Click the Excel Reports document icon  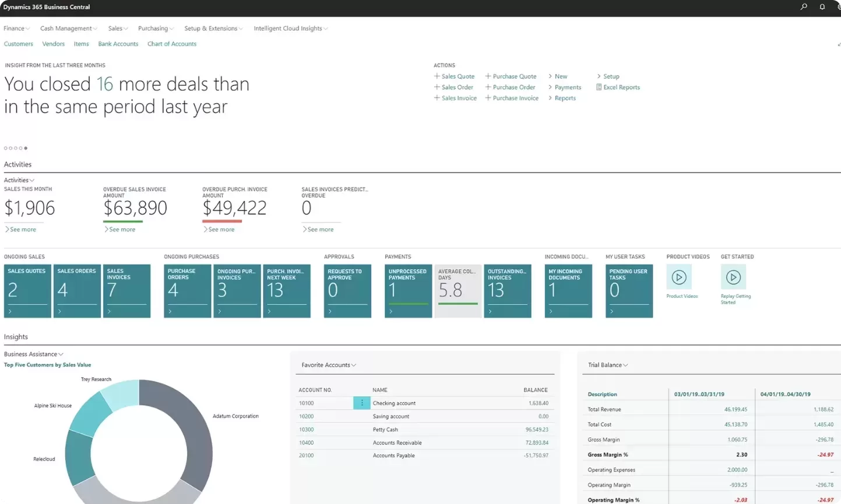coord(599,87)
